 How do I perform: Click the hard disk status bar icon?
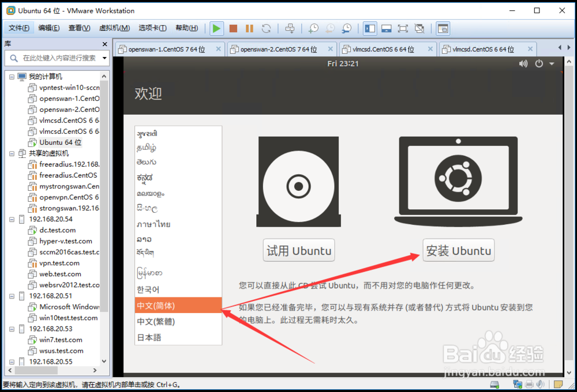coord(494,385)
